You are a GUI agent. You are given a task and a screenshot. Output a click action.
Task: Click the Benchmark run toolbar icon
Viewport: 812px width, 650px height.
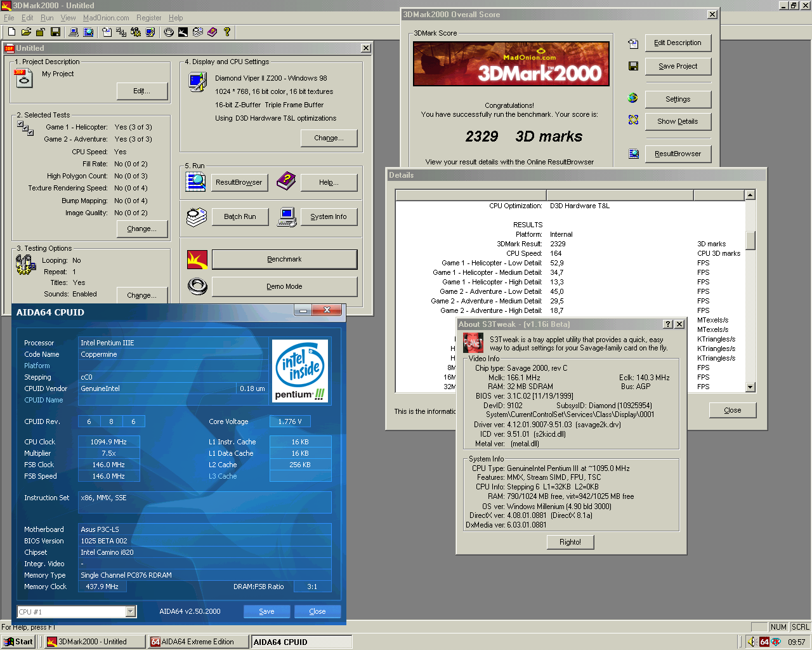pyautogui.click(x=183, y=32)
